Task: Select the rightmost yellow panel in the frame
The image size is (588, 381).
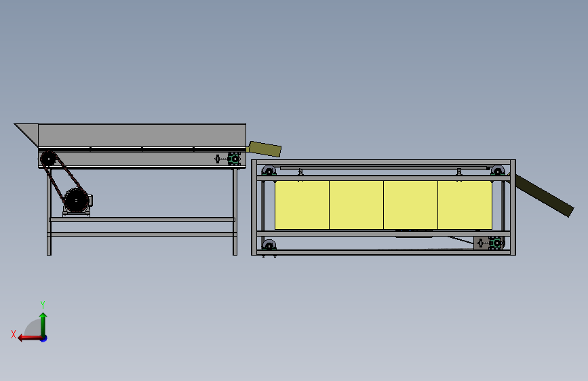Action: [465, 205]
